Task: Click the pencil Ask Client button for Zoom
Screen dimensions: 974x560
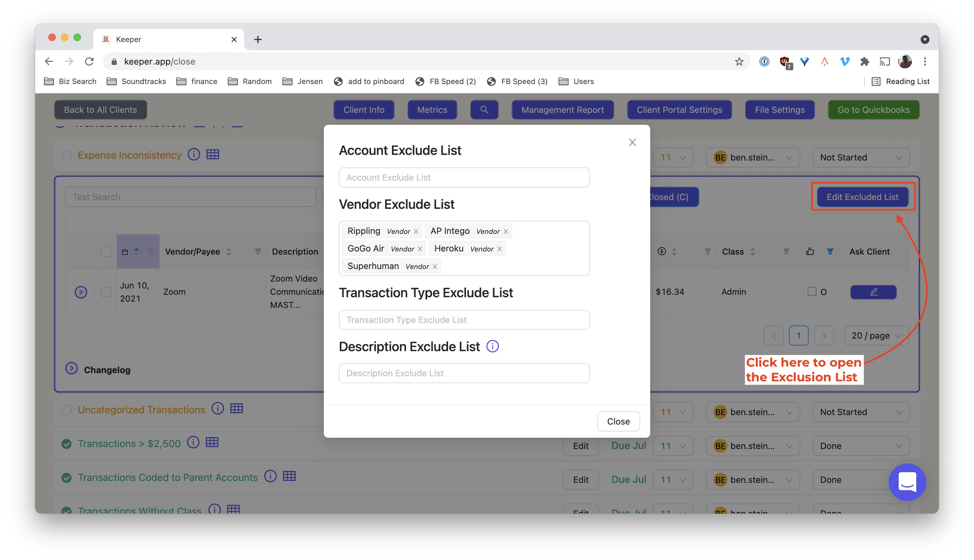Action: click(x=873, y=292)
